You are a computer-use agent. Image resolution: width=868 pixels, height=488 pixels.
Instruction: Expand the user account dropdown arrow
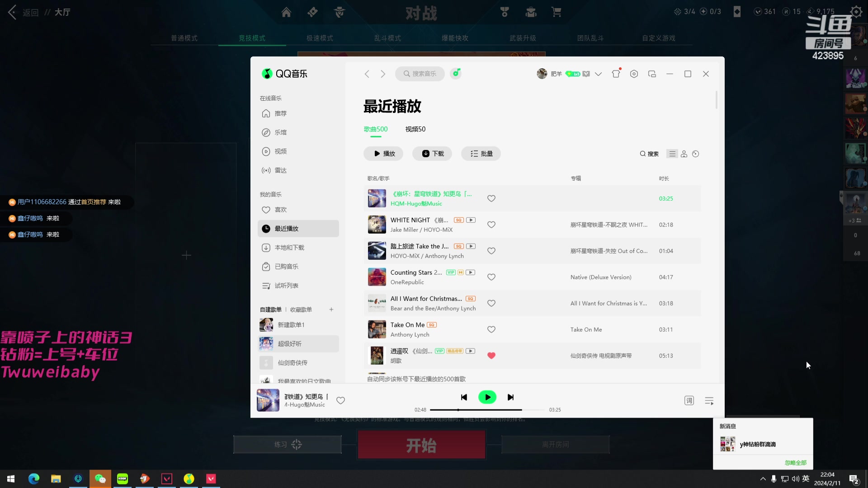tap(598, 74)
